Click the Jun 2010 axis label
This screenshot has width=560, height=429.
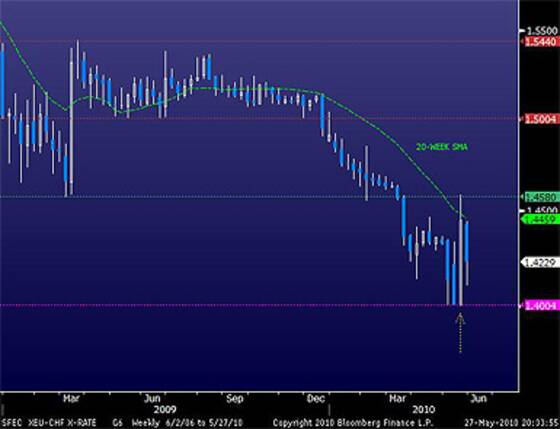coord(479,398)
